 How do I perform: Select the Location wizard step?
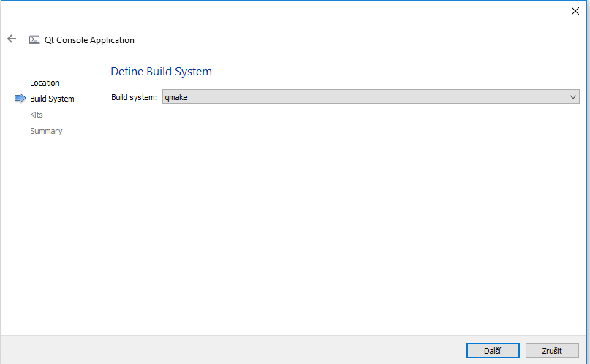pos(45,83)
